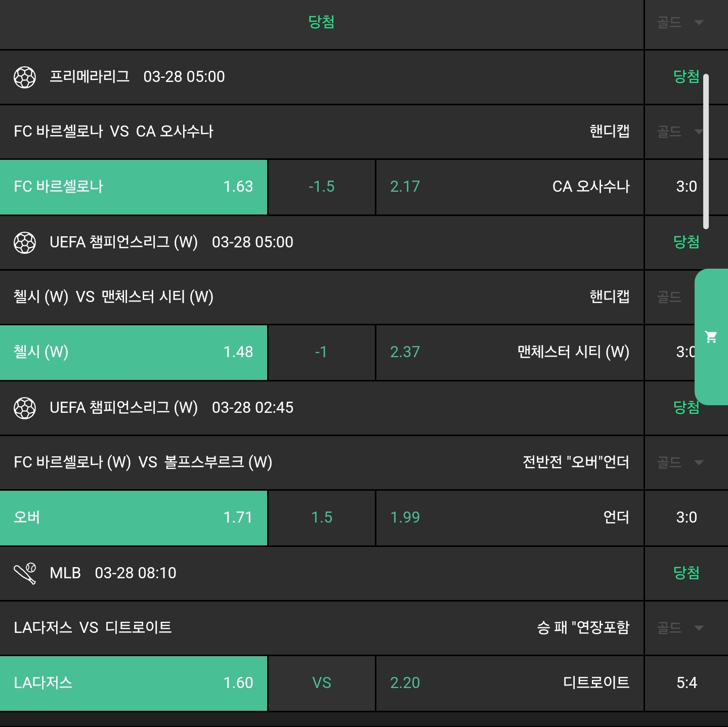Screen dimensions: 728x727
Task: Select FC 바르셀로나 1.63 handicap bet
Action: [134, 187]
